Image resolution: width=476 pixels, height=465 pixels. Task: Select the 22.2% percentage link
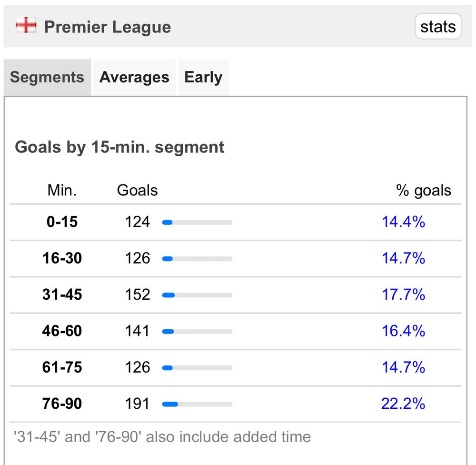tap(403, 404)
